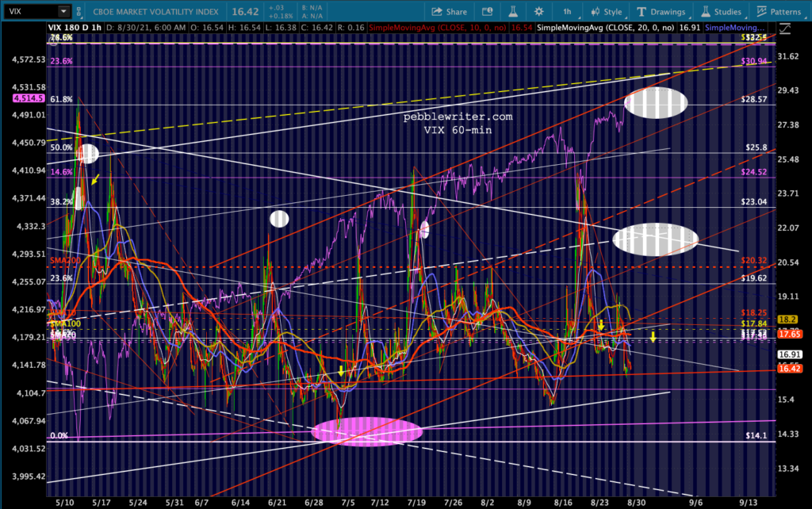
Task: Click the yellow 18.2 right axis bubble
Action: pos(787,320)
